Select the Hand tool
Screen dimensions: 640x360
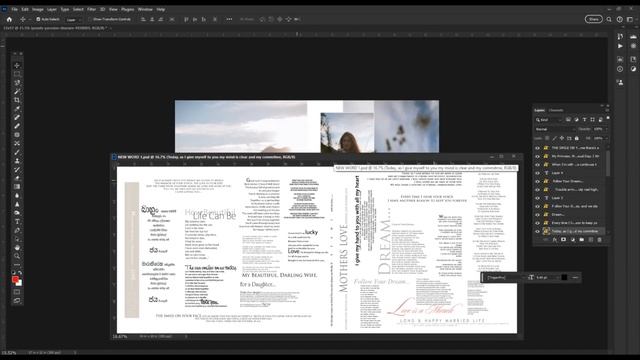17,247
